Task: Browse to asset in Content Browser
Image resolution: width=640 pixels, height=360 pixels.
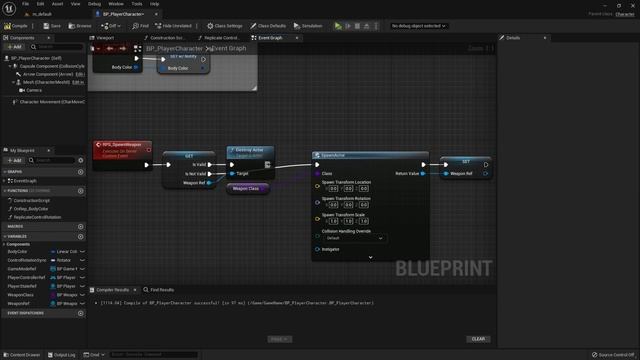Action: (80, 26)
